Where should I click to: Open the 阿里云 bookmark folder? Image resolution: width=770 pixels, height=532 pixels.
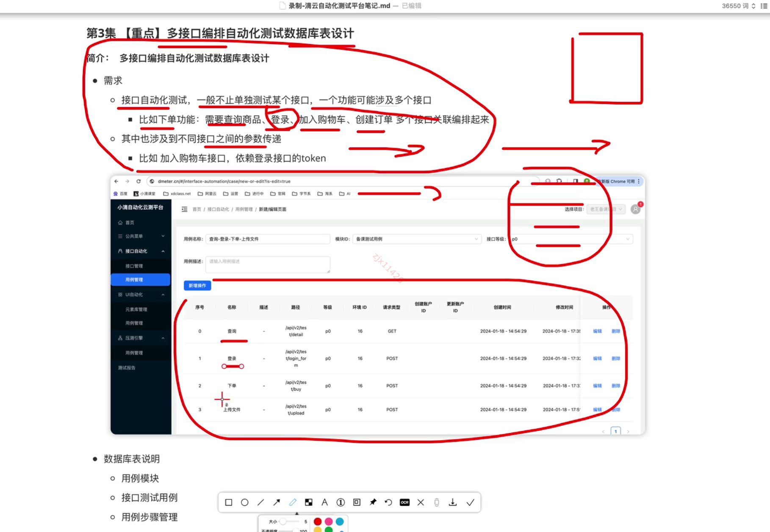[207, 194]
